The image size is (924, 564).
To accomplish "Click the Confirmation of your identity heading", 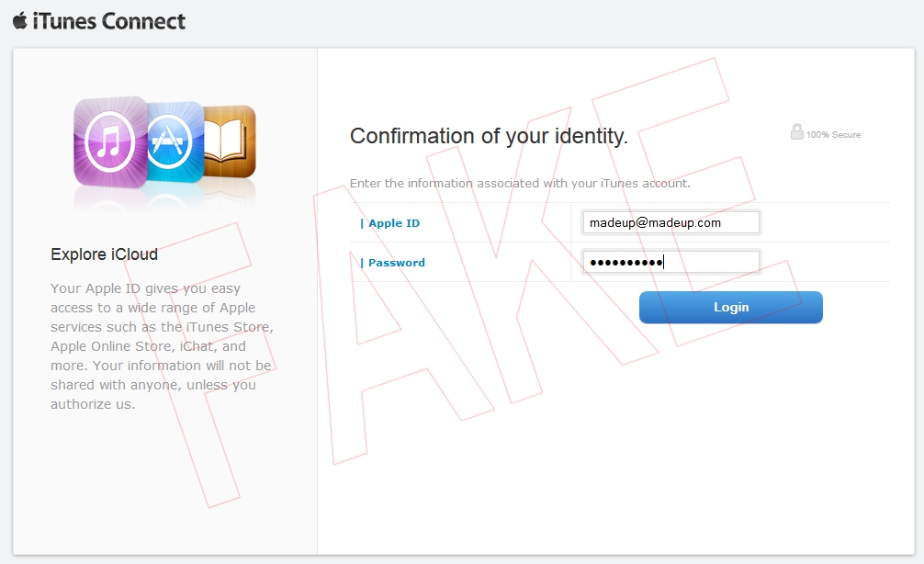I will click(489, 137).
